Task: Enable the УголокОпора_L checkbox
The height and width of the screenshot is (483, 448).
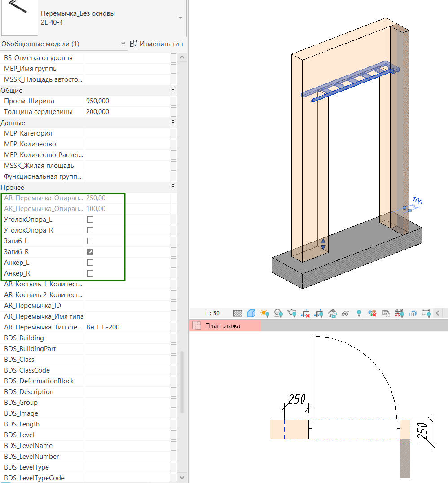Action: [x=90, y=220]
